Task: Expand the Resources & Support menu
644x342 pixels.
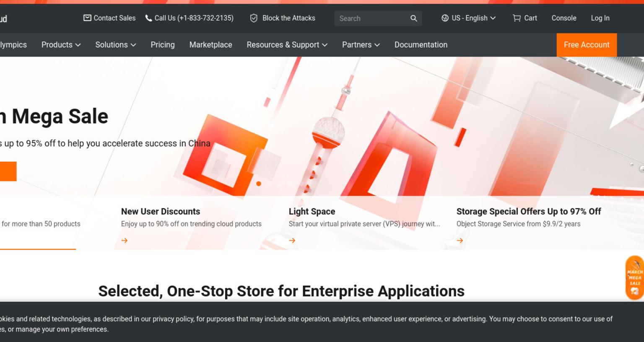Action: (x=287, y=45)
